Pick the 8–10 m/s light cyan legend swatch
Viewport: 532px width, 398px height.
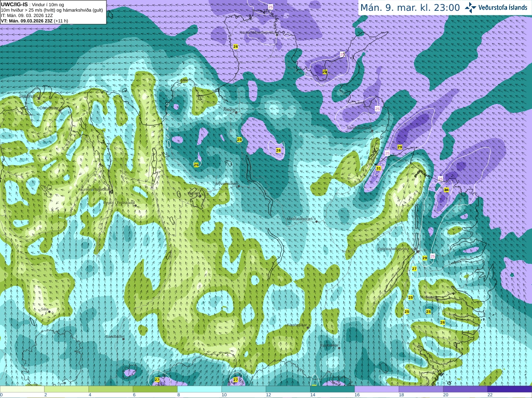click(199, 389)
